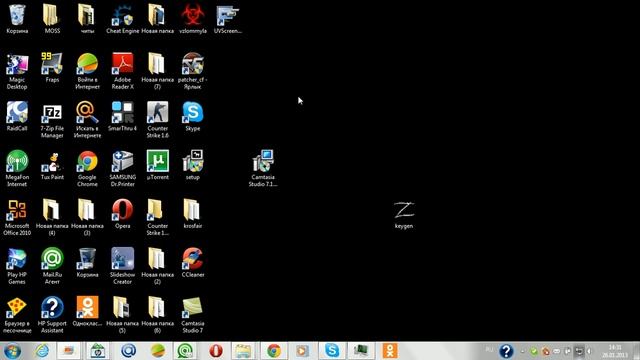Image resolution: width=640 pixels, height=360 pixels.
Task: Select the Opera icon on the desktop
Action: click(x=122, y=214)
